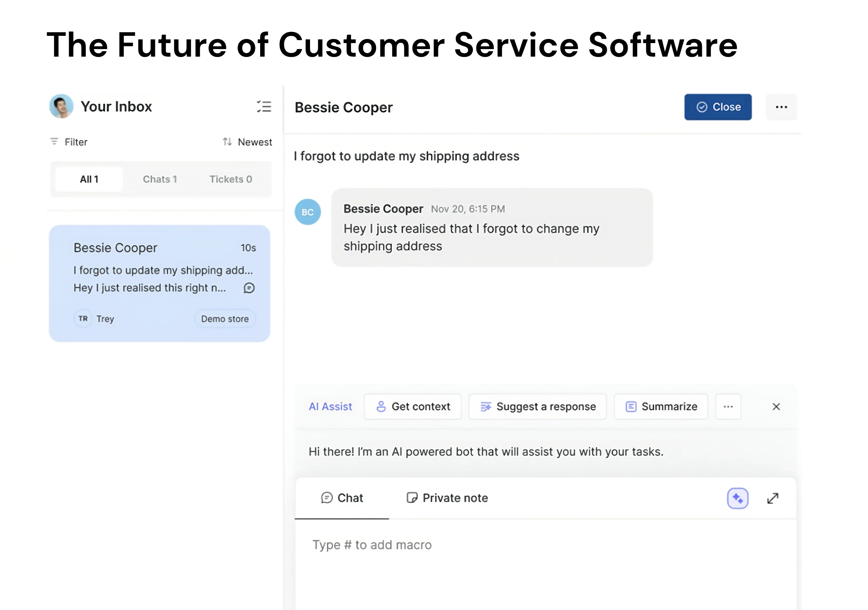This screenshot has height=610, width=868.
Task: Open the overflow menu in the AI Assist toolbar
Action: 728,407
